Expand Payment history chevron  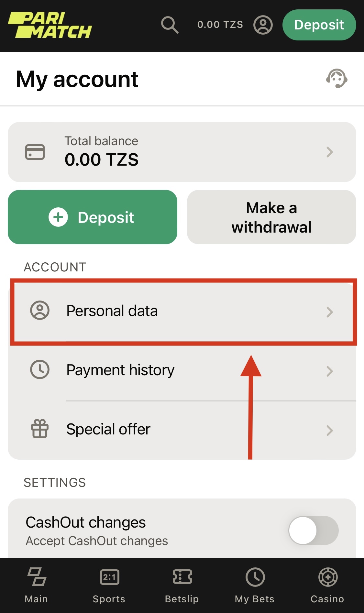click(330, 371)
